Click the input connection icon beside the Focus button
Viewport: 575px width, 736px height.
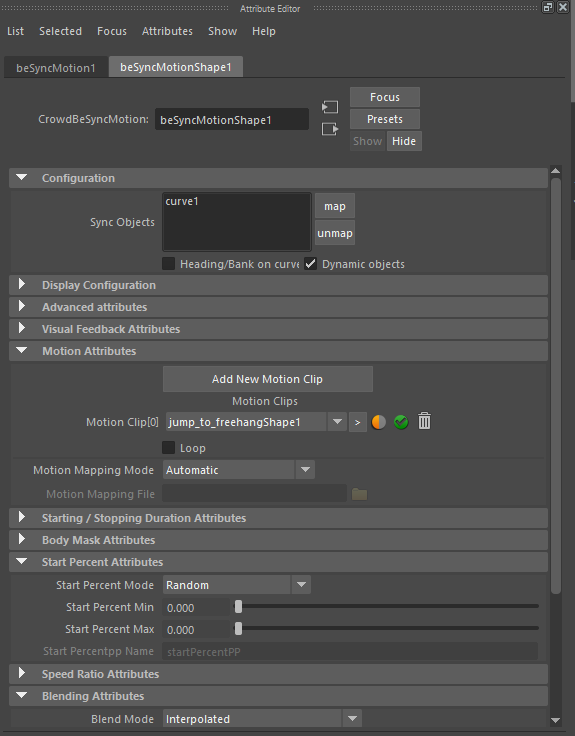(330, 107)
